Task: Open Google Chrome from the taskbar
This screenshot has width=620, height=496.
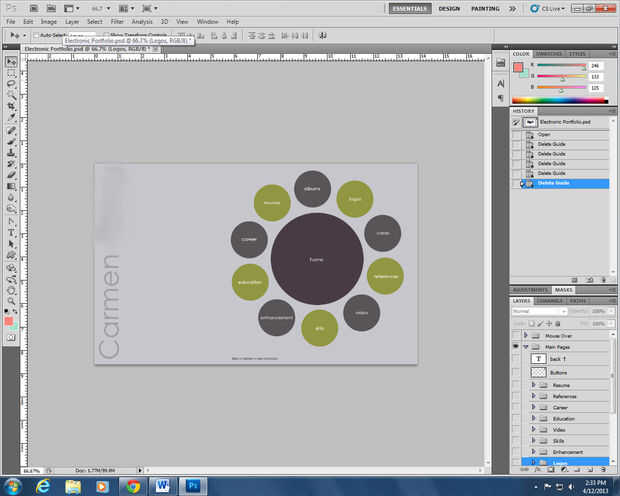Action: click(133, 486)
